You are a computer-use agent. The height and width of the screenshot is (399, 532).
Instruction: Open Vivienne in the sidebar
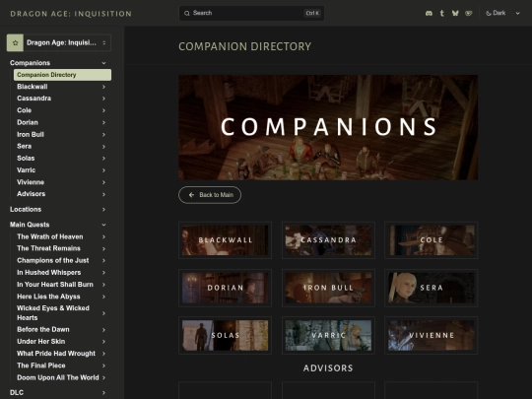62,182
